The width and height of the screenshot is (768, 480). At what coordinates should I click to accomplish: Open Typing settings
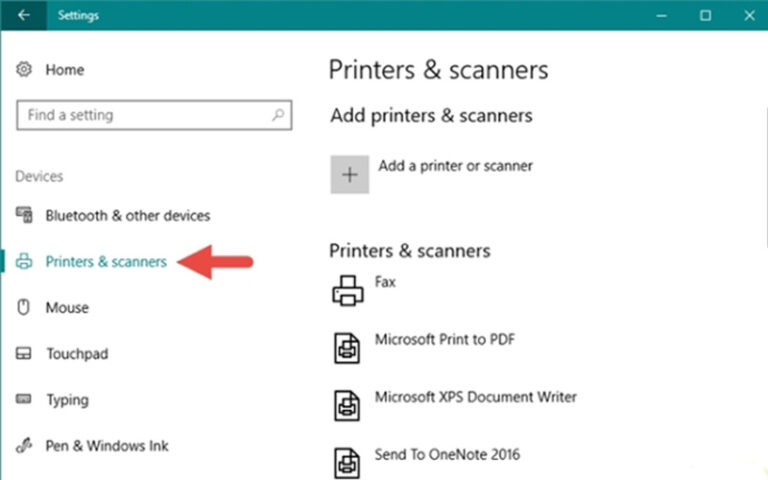tap(68, 400)
